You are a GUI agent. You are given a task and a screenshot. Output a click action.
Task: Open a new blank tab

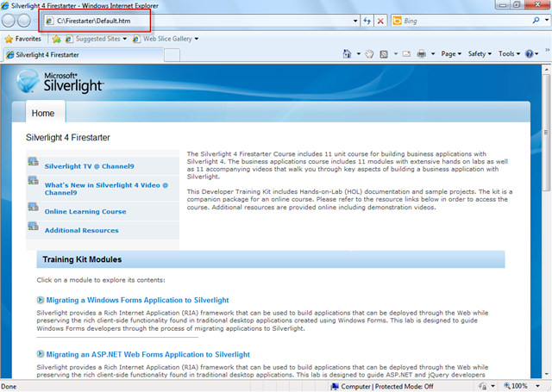point(172,55)
